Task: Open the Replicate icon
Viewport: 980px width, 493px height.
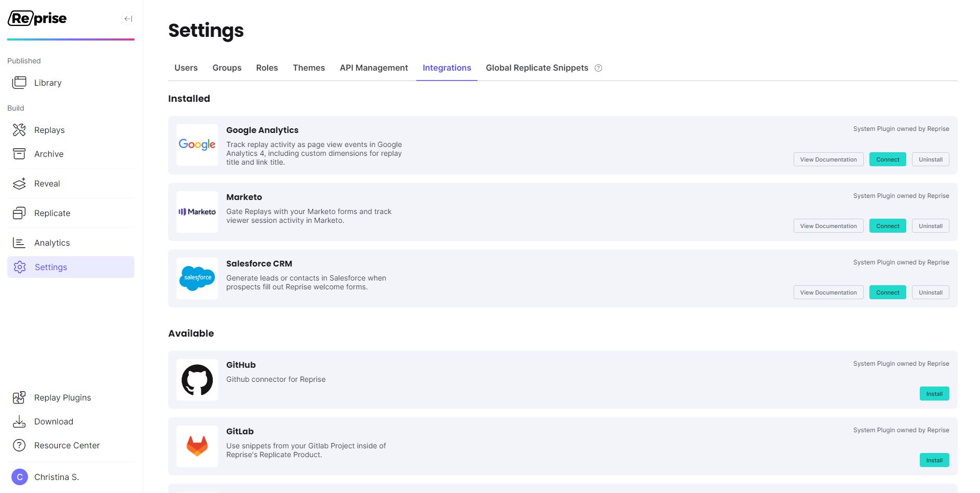Action: pyautogui.click(x=19, y=213)
